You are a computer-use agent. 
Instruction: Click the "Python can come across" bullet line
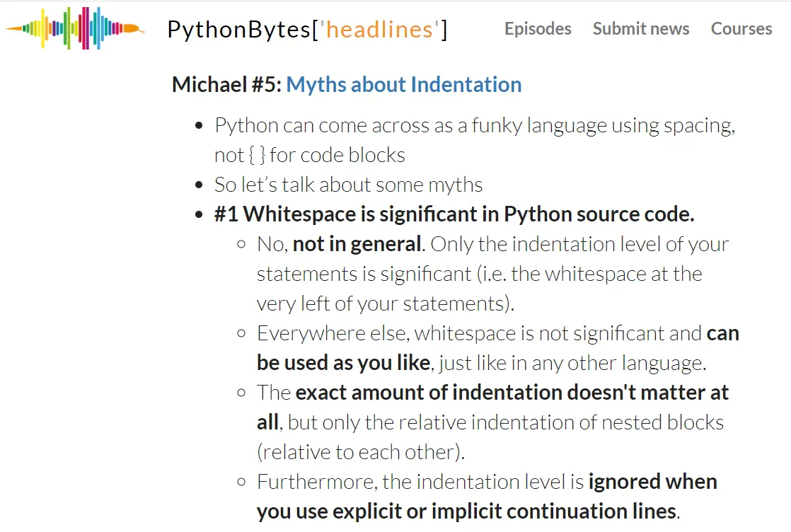click(474, 126)
